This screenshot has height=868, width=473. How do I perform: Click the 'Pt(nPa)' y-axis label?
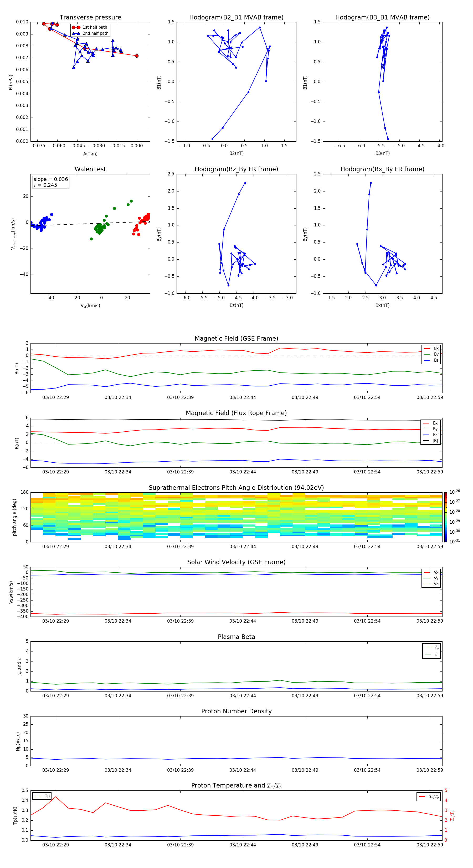click(x=11, y=82)
